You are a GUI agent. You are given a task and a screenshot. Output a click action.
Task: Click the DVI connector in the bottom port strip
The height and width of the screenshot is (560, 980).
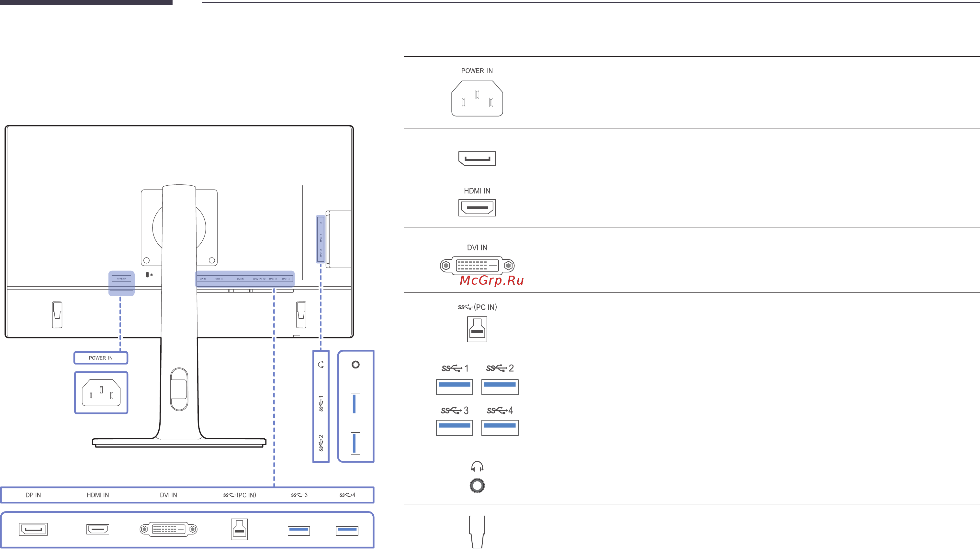pyautogui.click(x=169, y=530)
